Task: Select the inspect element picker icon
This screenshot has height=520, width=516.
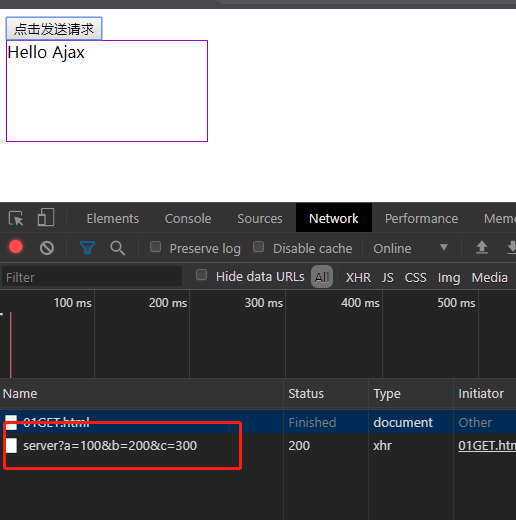Action: tap(16, 218)
